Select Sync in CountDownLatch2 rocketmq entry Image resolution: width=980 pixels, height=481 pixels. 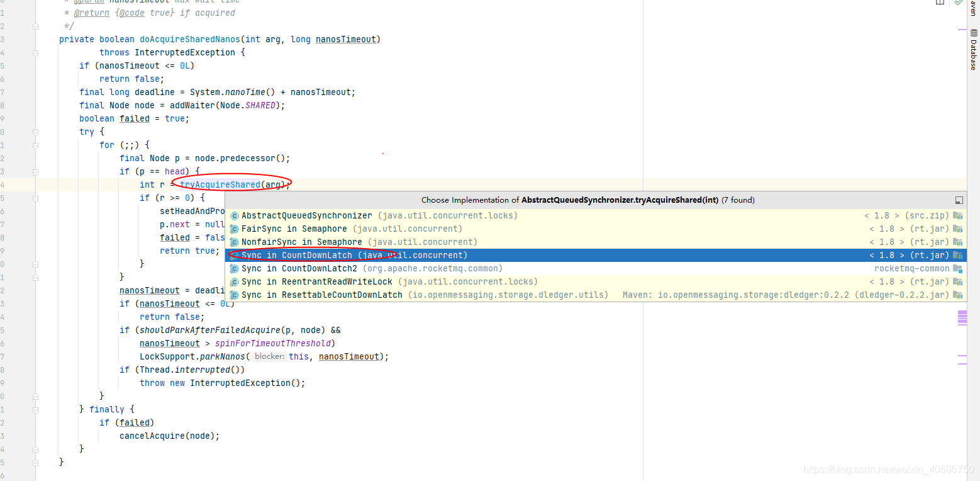[596, 269]
